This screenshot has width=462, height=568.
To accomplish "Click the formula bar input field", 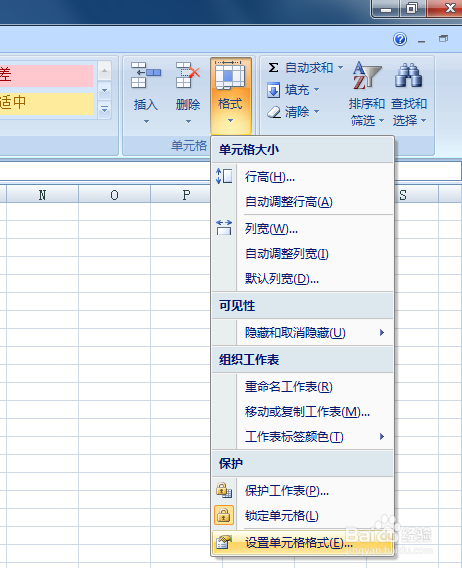I will click(x=105, y=171).
